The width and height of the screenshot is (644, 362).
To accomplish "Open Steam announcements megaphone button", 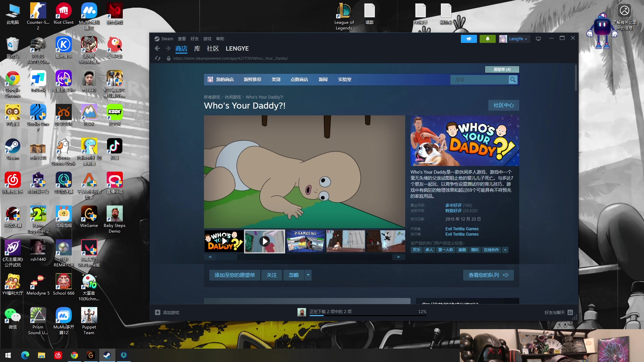I will [469, 39].
